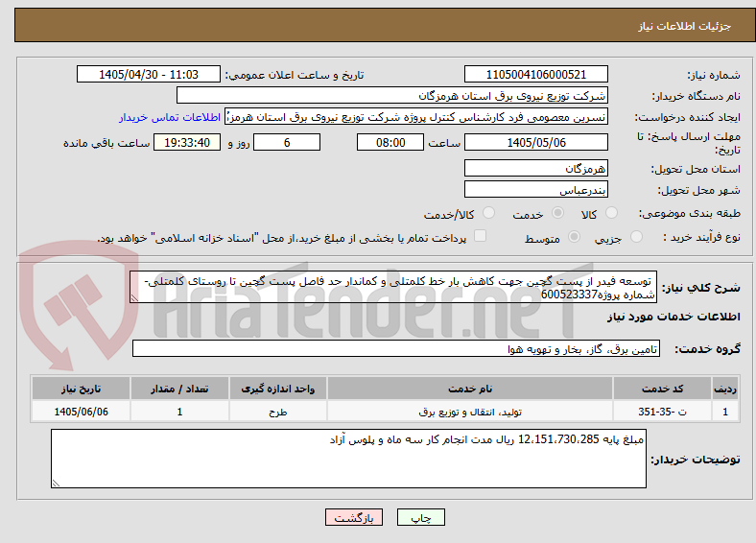The height and width of the screenshot is (543, 756).
Task: Click the deadline hour field 08:00
Action: coord(390,142)
